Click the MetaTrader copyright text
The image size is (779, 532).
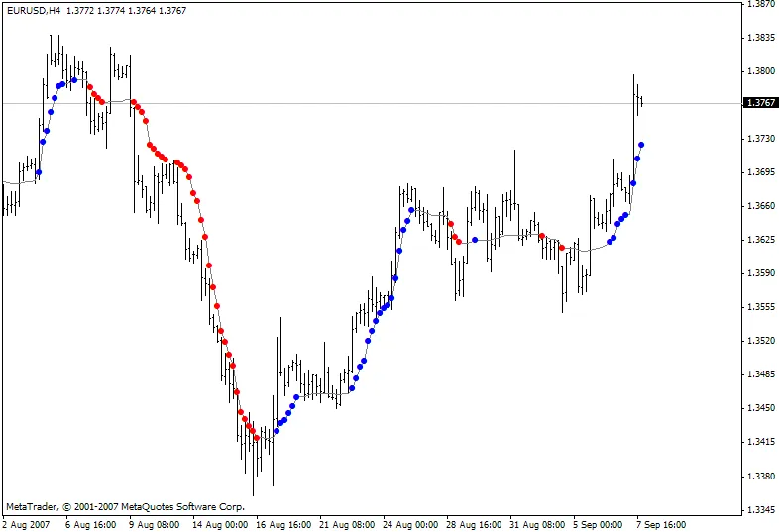click(125, 505)
